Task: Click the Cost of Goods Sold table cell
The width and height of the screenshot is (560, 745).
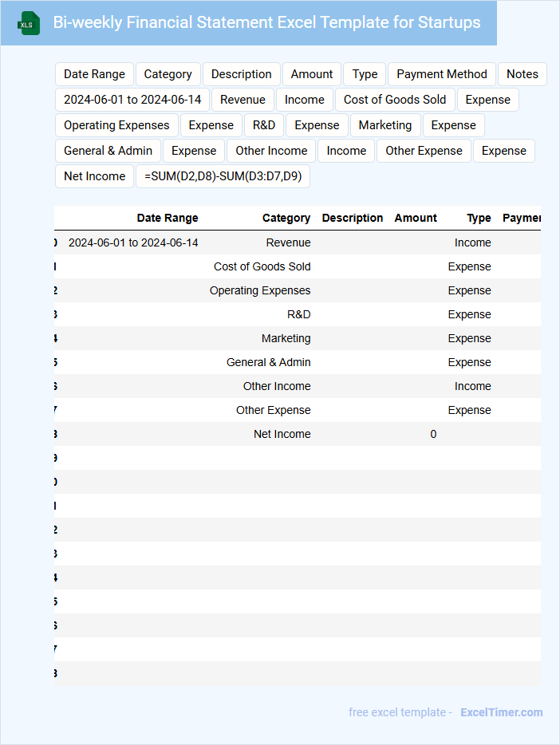Action: pyautogui.click(x=262, y=266)
